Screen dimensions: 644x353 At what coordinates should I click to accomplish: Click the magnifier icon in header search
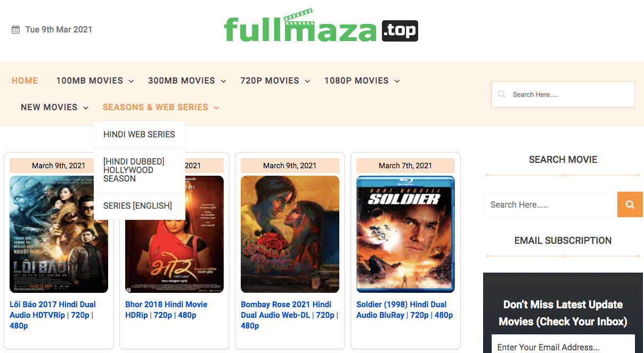click(502, 94)
